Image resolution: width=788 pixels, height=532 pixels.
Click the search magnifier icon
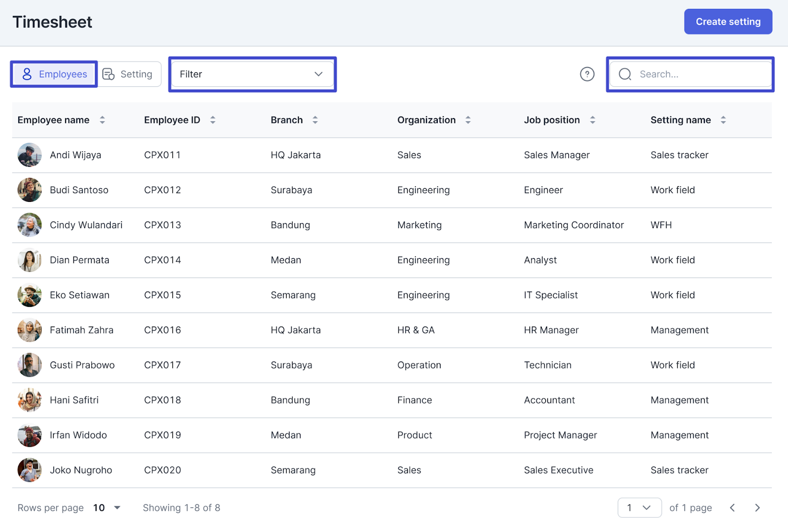tap(624, 74)
